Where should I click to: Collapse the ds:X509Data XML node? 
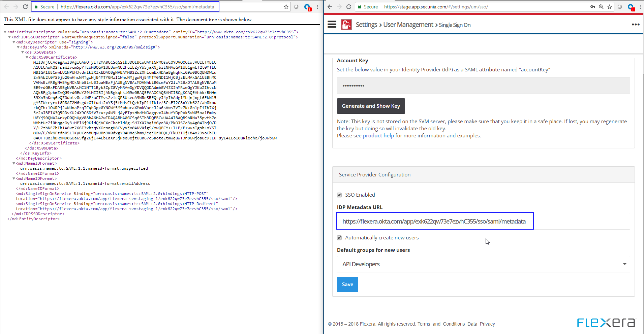pyautogui.click(x=23, y=52)
